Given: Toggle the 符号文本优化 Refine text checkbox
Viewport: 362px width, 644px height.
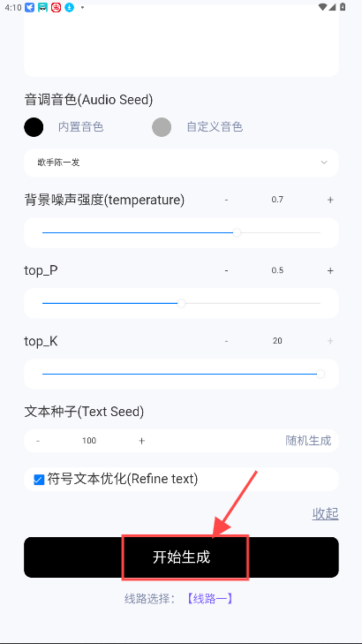Looking at the screenshot, I should click(39, 480).
